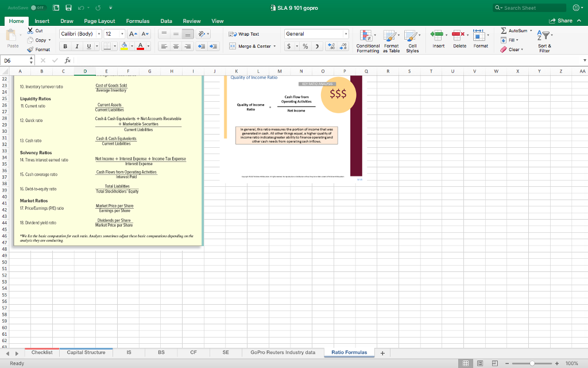
Task: Click the Format painter brush icon
Action: [30, 49]
